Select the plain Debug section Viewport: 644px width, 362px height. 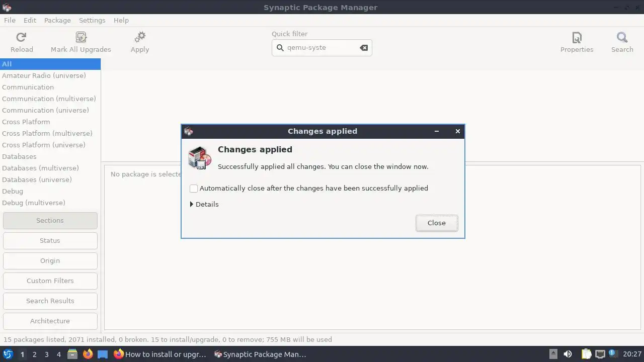tap(50, 191)
